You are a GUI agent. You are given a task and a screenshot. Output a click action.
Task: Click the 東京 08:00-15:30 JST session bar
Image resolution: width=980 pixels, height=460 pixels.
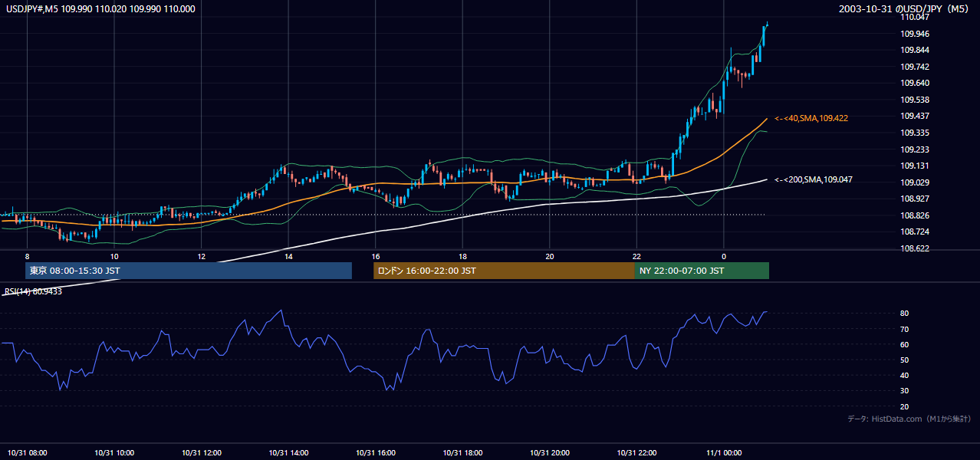(x=189, y=271)
